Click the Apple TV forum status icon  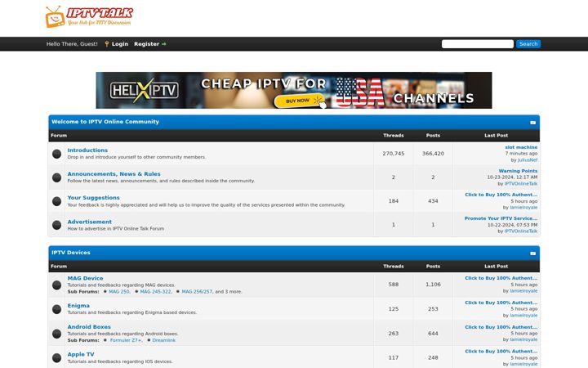tap(56, 358)
